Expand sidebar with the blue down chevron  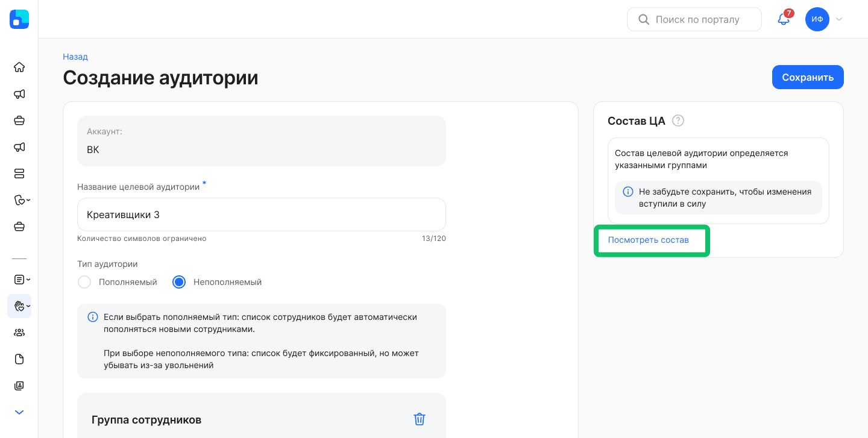[19, 412]
